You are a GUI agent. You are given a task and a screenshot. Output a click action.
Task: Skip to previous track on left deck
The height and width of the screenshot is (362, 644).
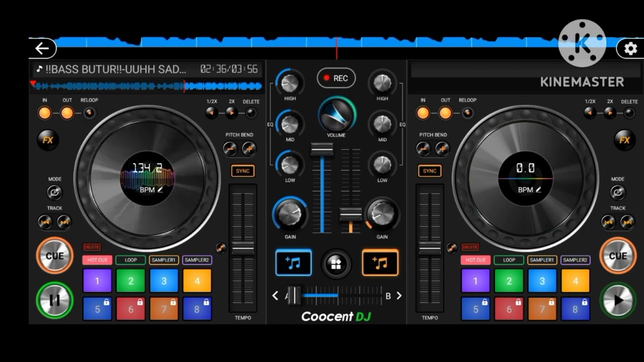45,221
